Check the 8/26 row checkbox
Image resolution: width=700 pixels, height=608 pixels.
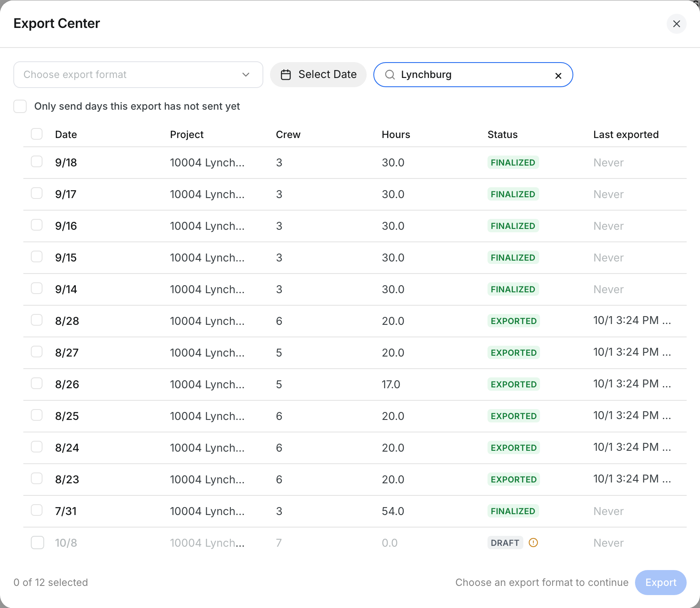[37, 383]
